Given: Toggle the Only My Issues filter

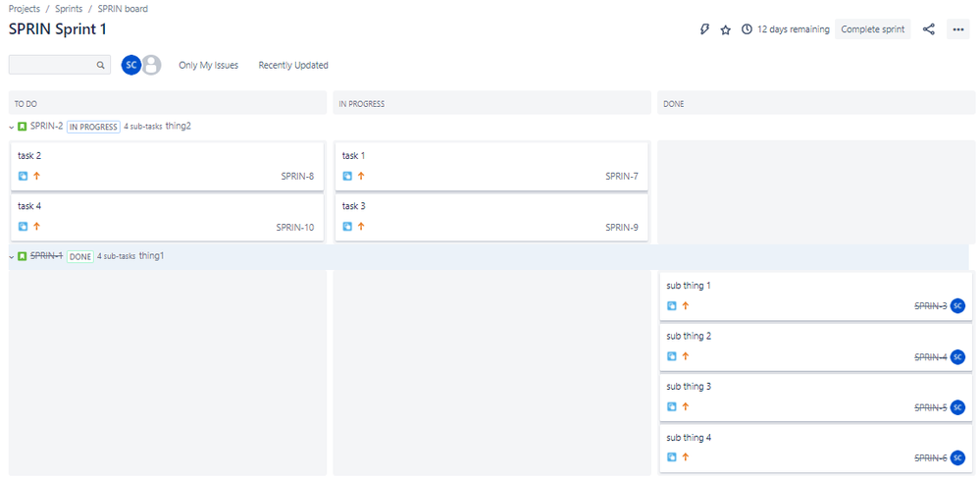Looking at the screenshot, I should 208,65.
